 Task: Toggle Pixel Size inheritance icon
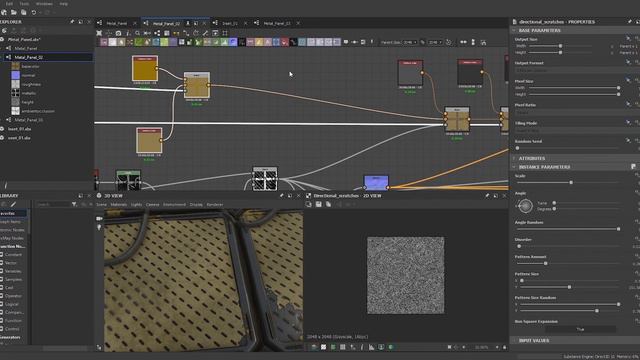point(628,80)
